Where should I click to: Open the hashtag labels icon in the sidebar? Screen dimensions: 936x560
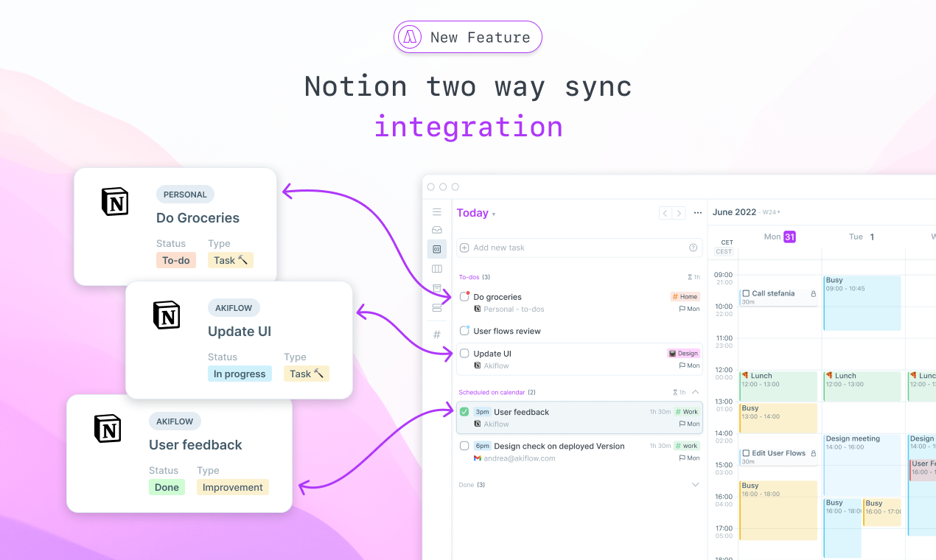[x=437, y=335]
